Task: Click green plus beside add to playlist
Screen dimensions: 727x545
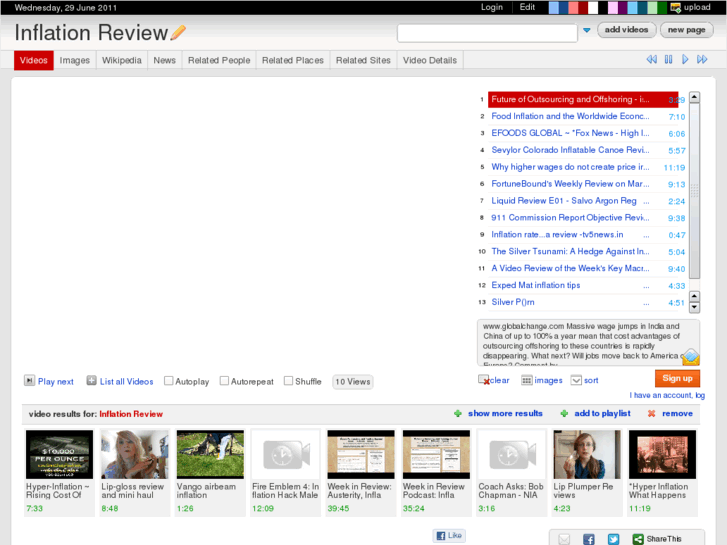Action: [564, 413]
